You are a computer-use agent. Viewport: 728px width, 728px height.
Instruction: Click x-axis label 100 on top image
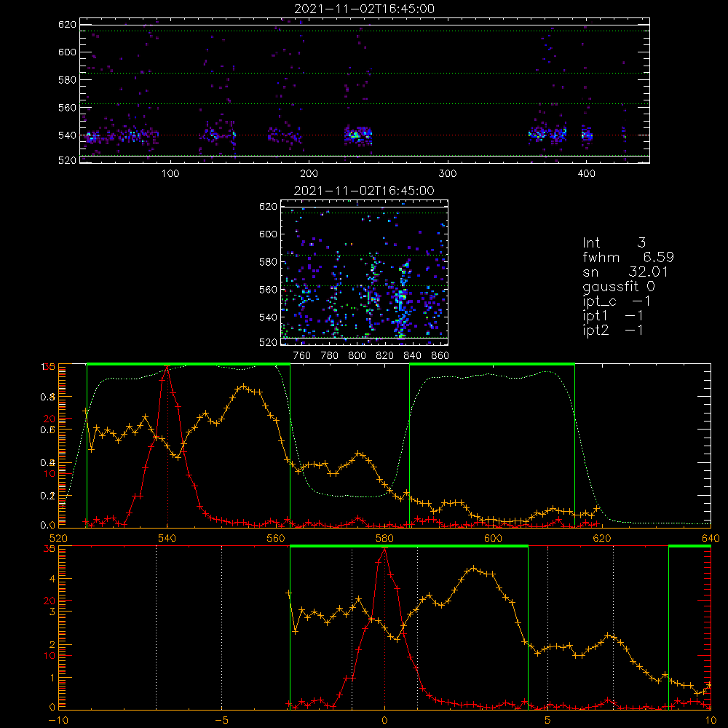click(x=170, y=174)
